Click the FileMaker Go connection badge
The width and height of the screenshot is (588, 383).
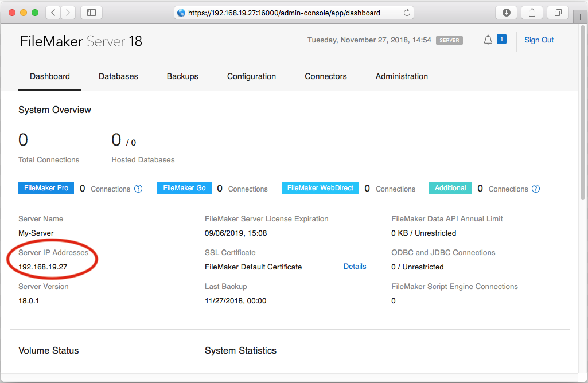click(184, 188)
